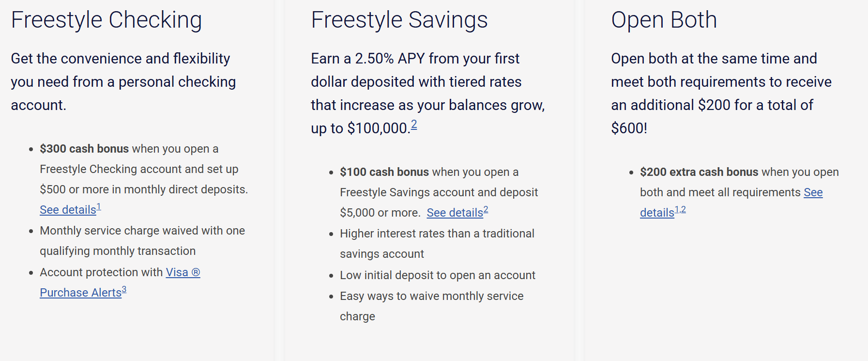Click footnote 1,2 in Open Both section
Screen dimensions: 868x361
pyautogui.click(x=680, y=210)
